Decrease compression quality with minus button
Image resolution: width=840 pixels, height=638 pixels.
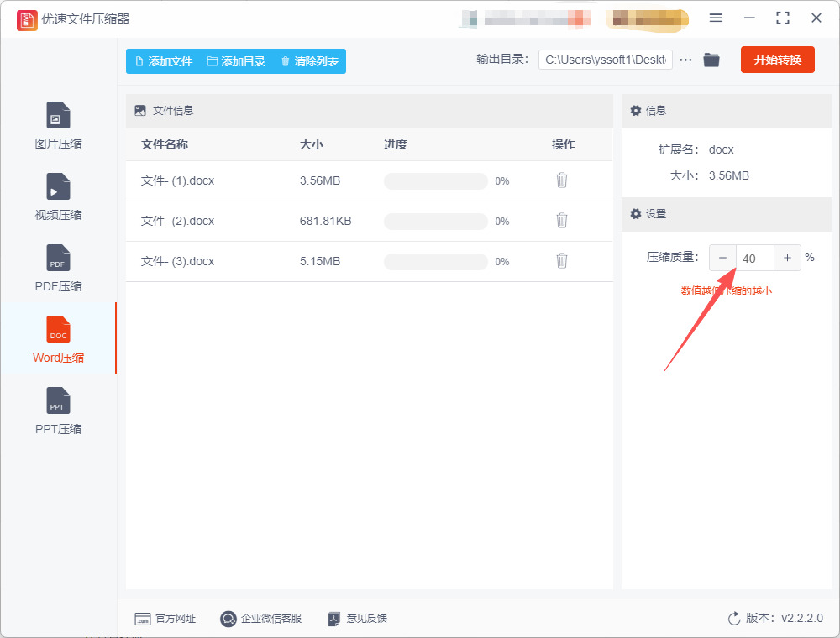722,258
